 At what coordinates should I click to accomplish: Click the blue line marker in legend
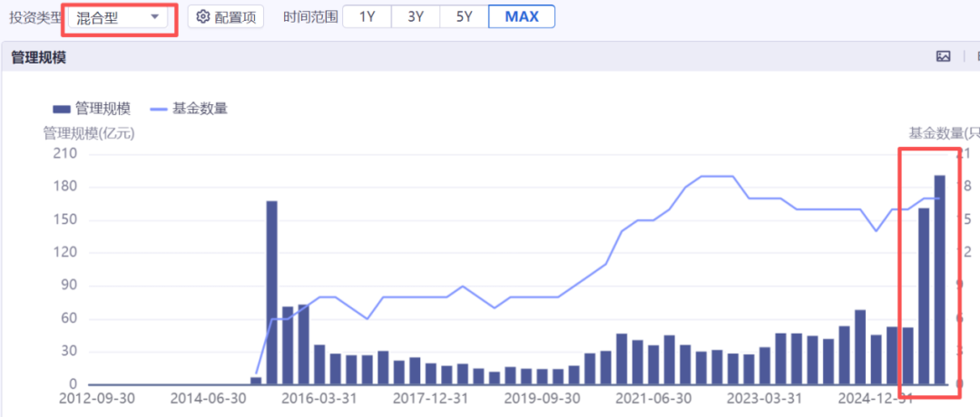tap(159, 110)
